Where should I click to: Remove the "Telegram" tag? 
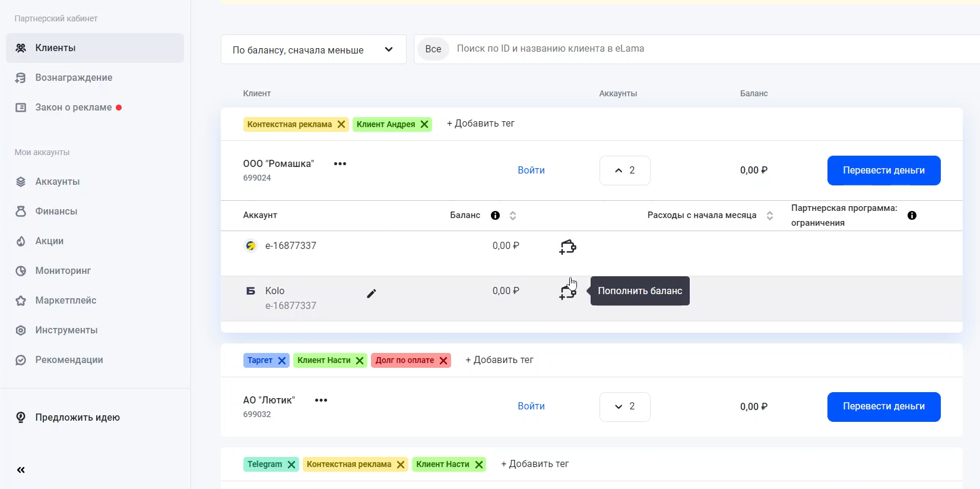point(291,465)
